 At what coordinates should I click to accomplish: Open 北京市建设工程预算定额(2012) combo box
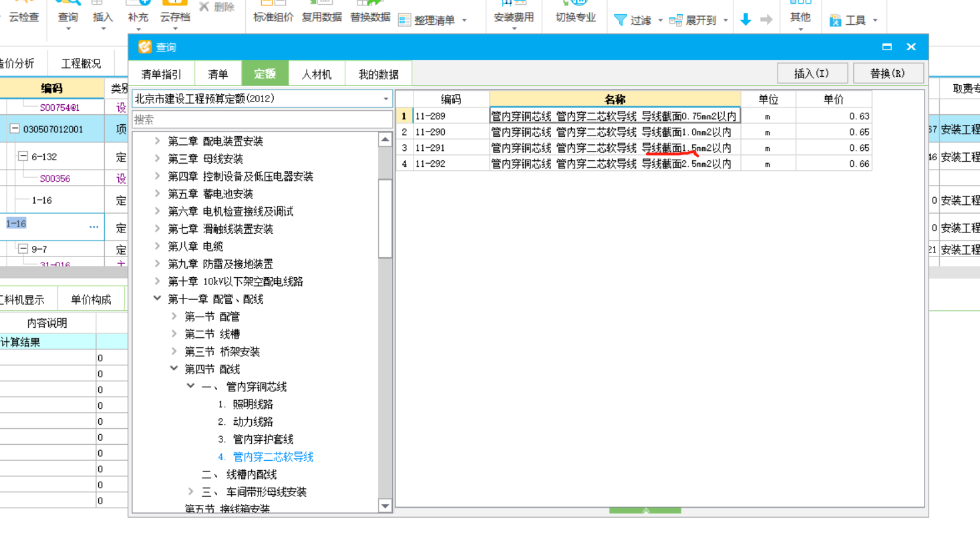pos(263,99)
